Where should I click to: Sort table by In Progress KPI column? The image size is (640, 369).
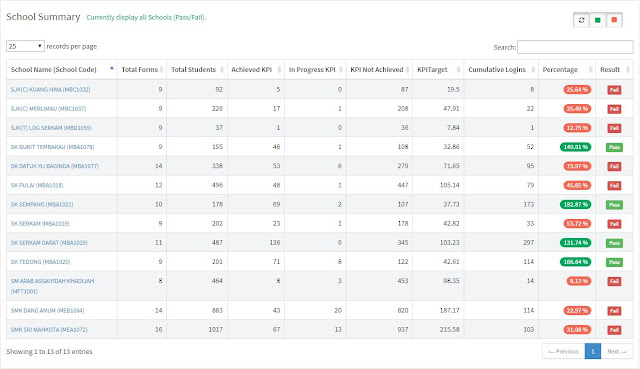pos(316,69)
